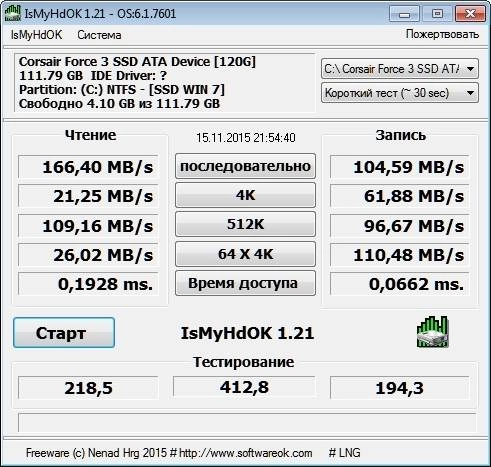
Task: Minimize the IsMyHdOK window
Action: [x=404, y=14]
